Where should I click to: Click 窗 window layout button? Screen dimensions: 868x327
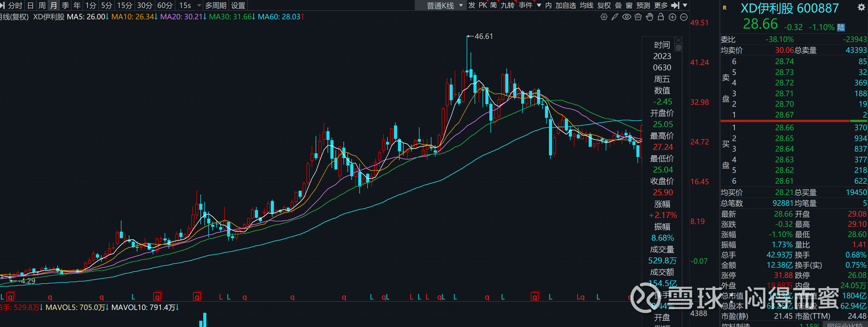[629, 5]
